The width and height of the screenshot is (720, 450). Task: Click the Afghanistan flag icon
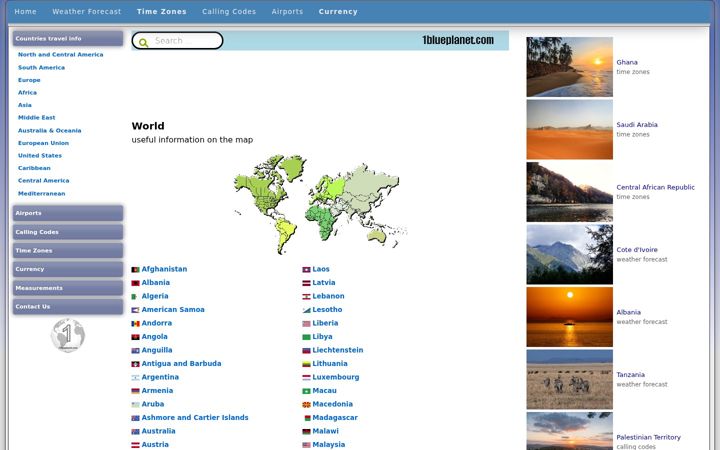[x=135, y=270]
